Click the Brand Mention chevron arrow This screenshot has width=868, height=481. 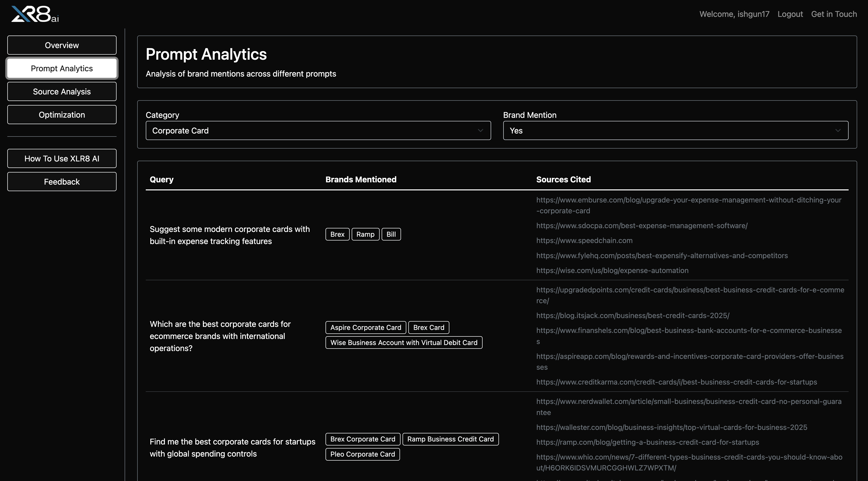(838, 130)
